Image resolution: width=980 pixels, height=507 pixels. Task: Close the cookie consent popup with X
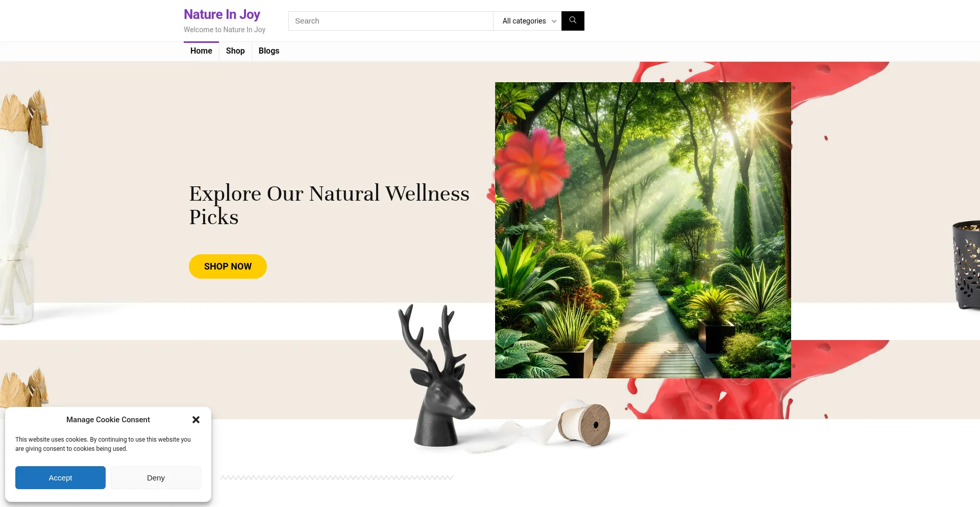(196, 420)
